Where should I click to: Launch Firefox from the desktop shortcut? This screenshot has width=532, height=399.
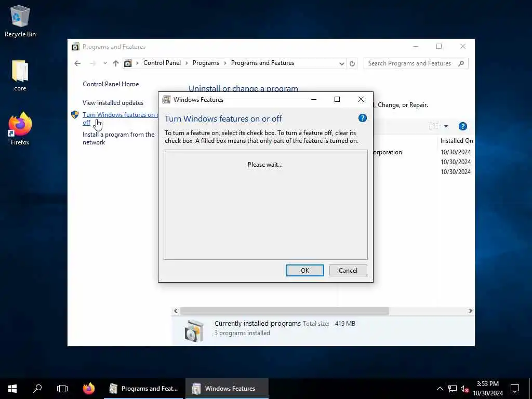coord(20,129)
